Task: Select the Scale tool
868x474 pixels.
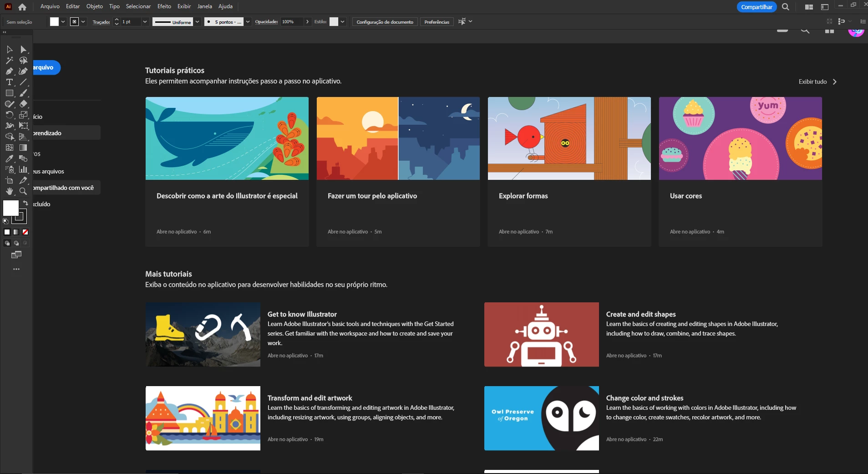Action: [x=23, y=115]
